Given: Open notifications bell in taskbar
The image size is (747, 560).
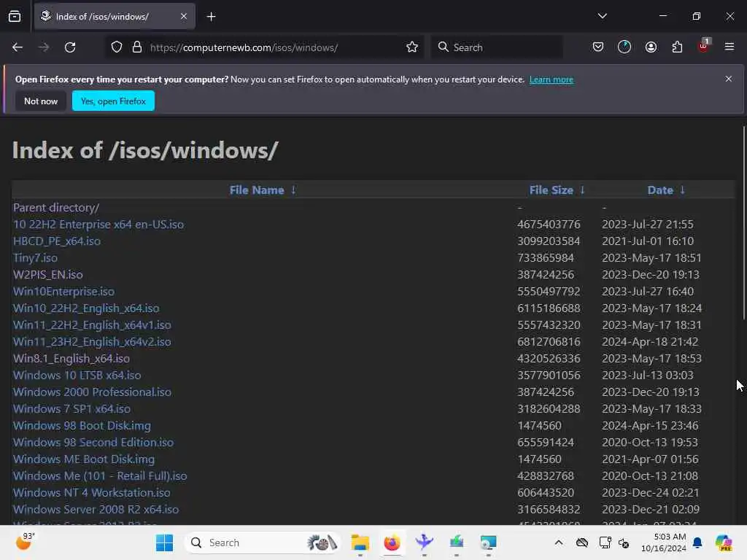Looking at the screenshot, I should pyautogui.click(x=697, y=542).
